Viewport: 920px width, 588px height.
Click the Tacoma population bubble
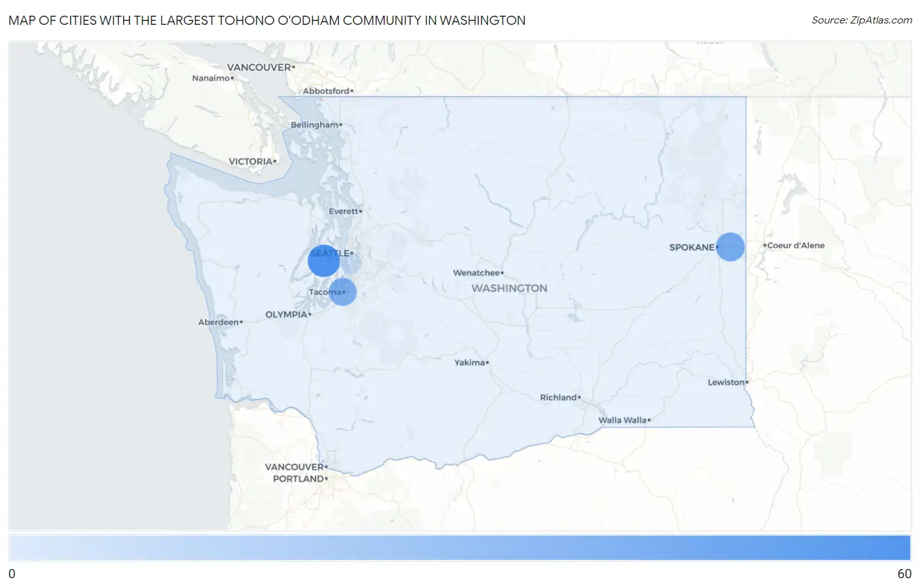pyautogui.click(x=342, y=292)
